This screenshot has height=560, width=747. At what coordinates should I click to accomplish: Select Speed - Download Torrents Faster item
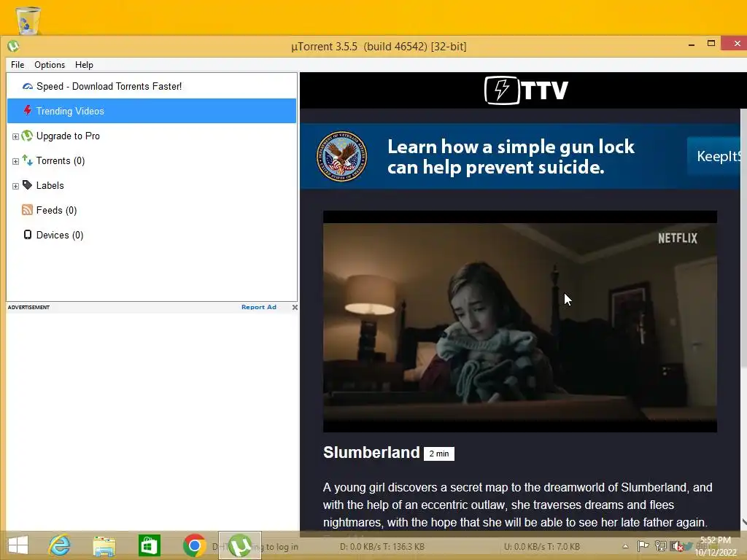(152, 86)
